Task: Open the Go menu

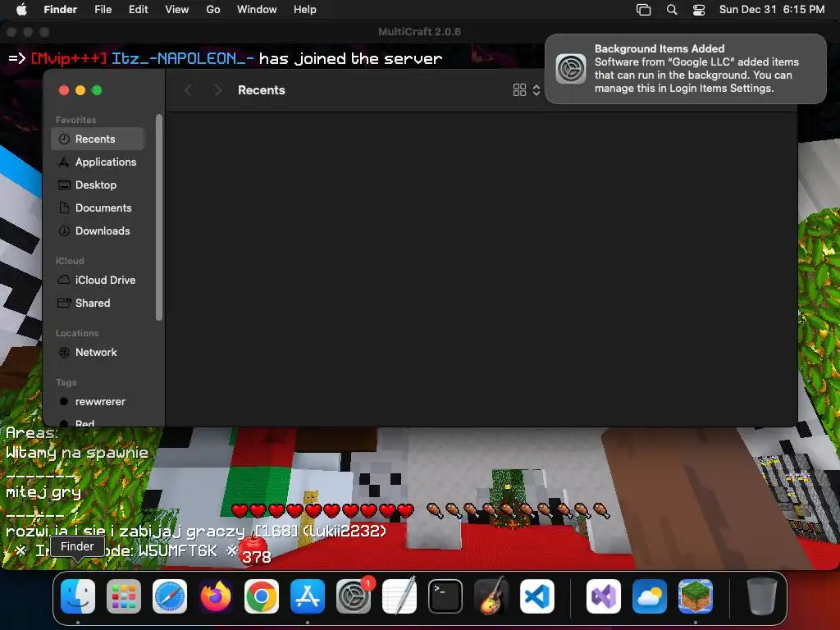Action: (x=213, y=9)
